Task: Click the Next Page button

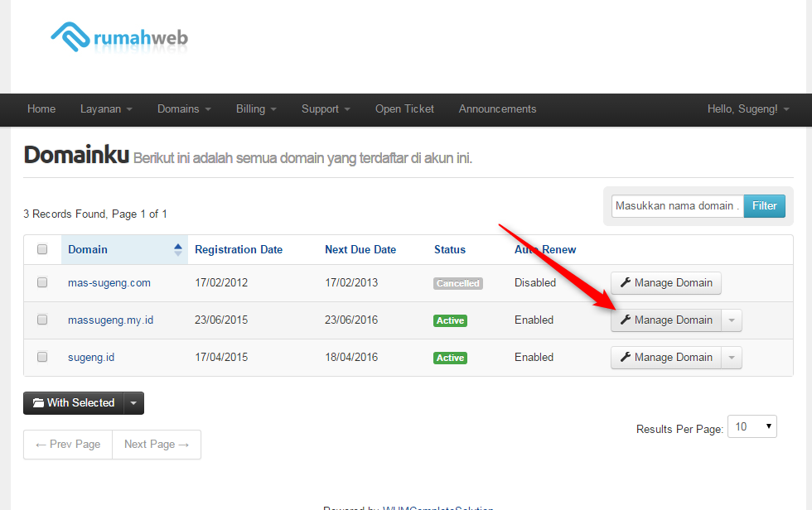Action: [157, 445]
